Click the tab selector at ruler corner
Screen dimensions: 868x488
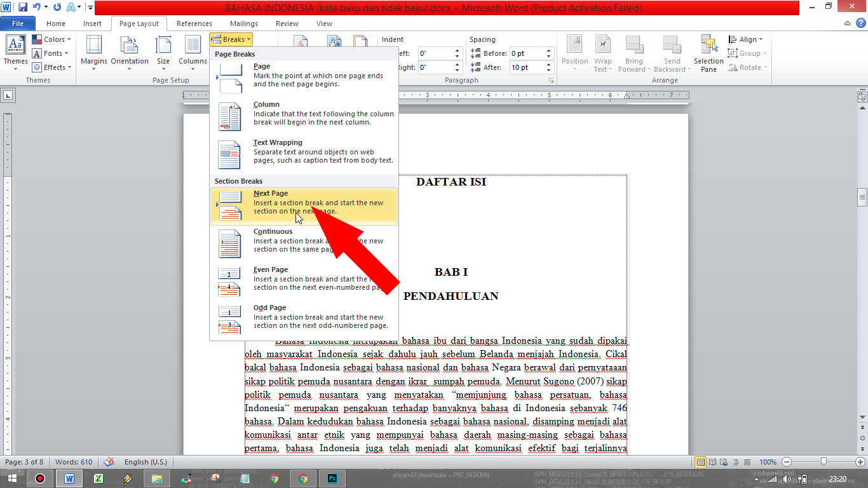pos(8,95)
